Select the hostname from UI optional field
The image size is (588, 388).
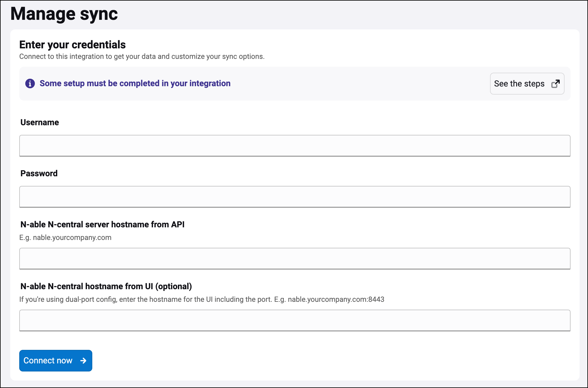click(x=295, y=320)
